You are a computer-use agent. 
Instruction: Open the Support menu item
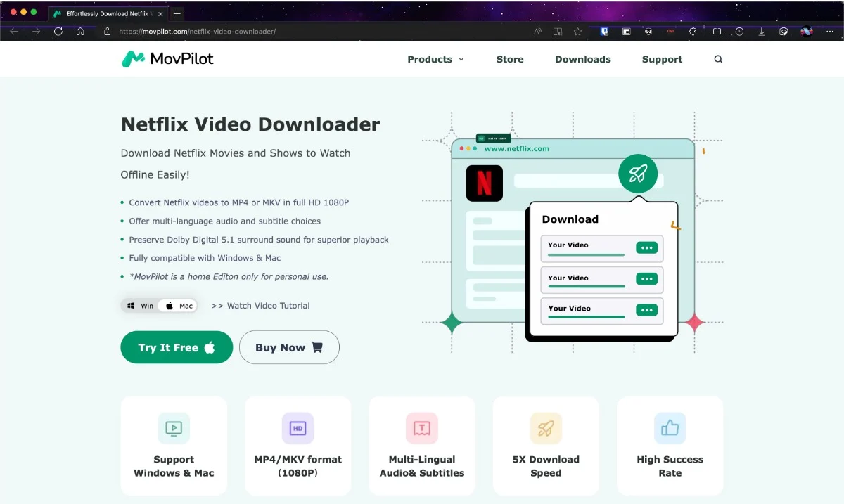coord(662,60)
